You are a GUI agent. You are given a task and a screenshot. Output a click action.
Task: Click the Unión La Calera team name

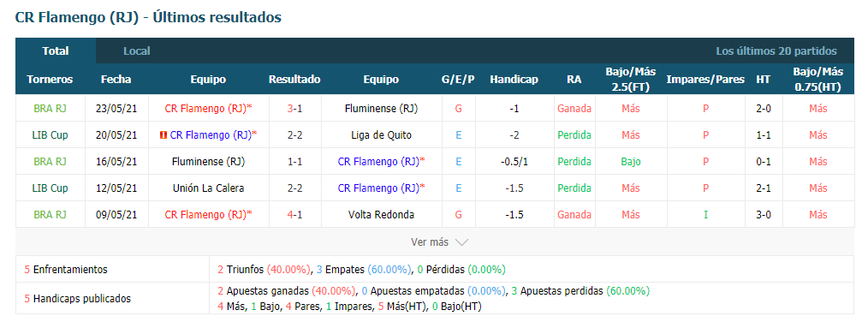pyautogui.click(x=208, y=188)
